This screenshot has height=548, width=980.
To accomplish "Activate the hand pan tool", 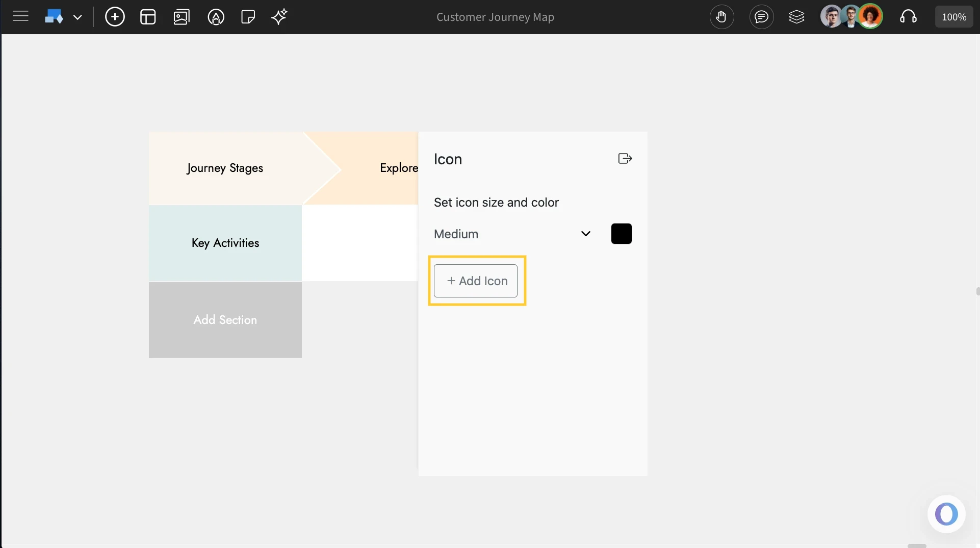I will pyautogui.click(x=722, y=17).
